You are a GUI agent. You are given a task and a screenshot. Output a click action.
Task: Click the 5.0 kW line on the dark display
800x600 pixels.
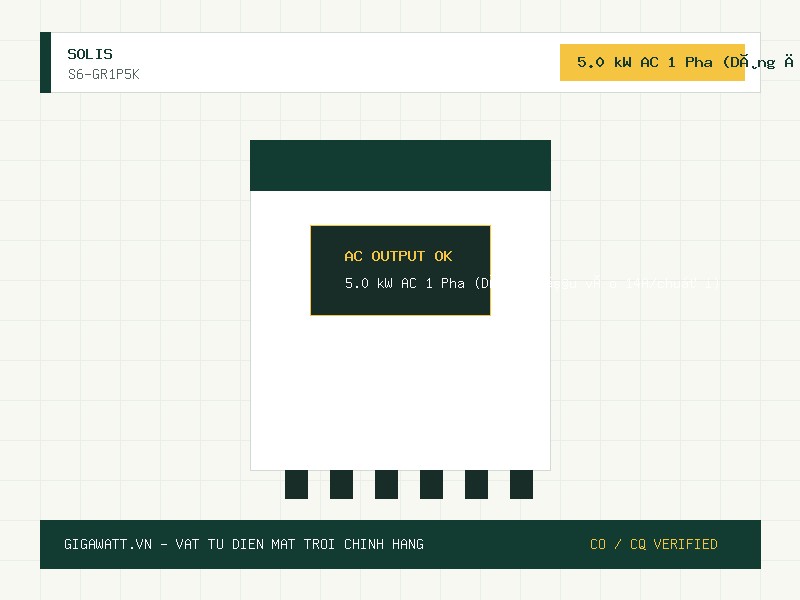pyautogui.click(x=532, y=283)
